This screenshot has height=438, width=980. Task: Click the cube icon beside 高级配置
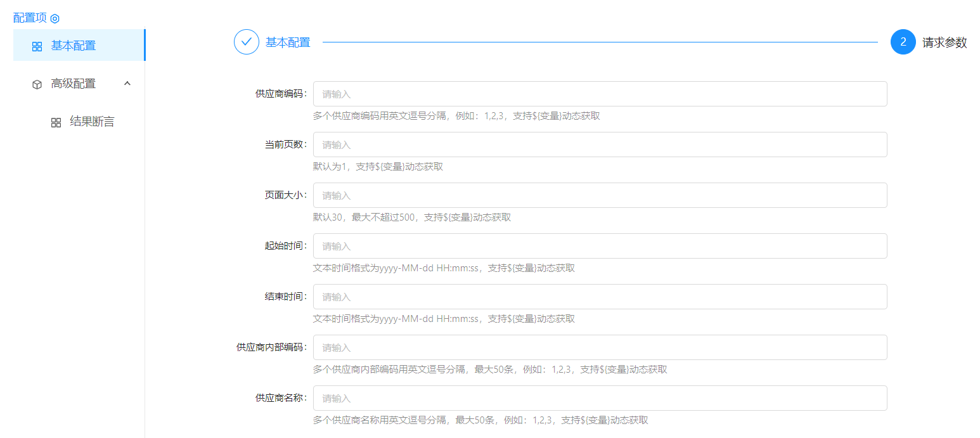pyautogui.click(x=37, y=84)
